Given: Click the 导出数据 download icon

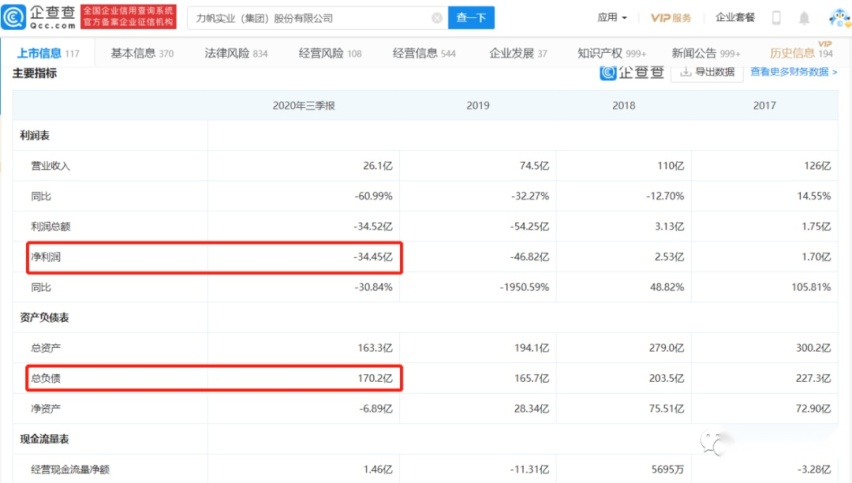Looking at the screenshot, I should (x=686, y=72).
